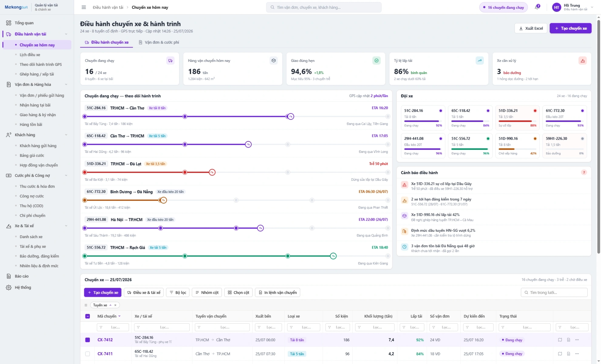Click In lệnh vận chuyển button
Screen dimensions: 601x364
pyautogui.click(x=277, y=292)
